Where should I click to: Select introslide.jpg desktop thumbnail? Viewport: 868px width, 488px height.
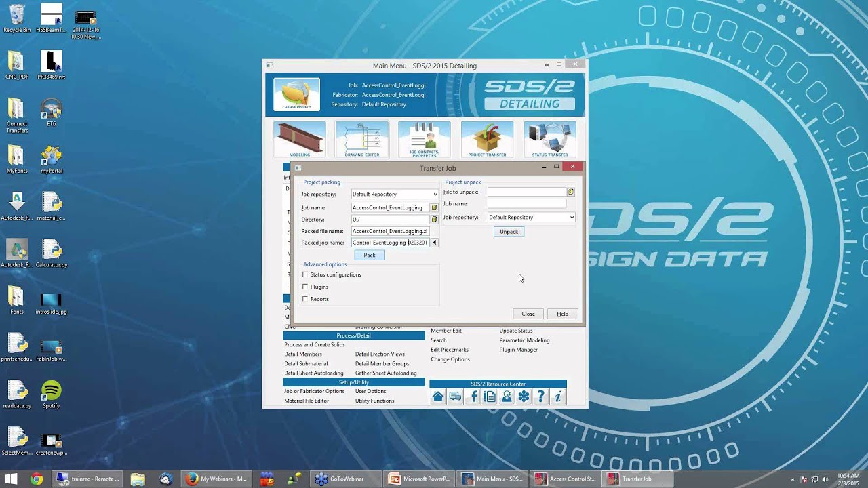pyautogui.click(x=51, y=303)
